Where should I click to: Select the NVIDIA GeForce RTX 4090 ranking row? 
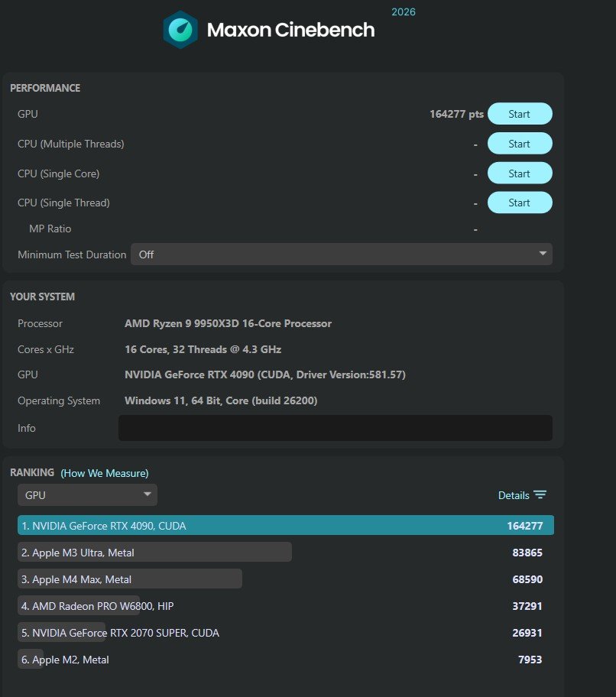tap(286, 525)
